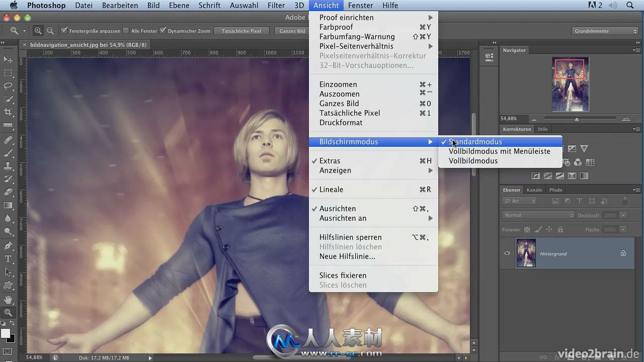
Task: Open the Deckkraft opacity dropdown arrow
Action: (623, 215)
